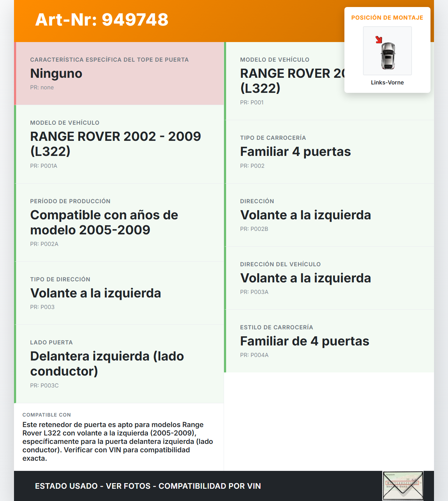This screenshot has height=501, width=448.
Task: Click the "PR: P002B" code
Action: (254, 229)
